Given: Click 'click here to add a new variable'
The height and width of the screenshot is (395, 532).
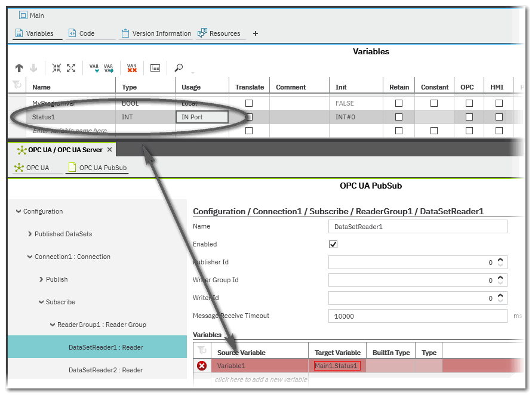Looking at the screenshot, I should point(261,379).
